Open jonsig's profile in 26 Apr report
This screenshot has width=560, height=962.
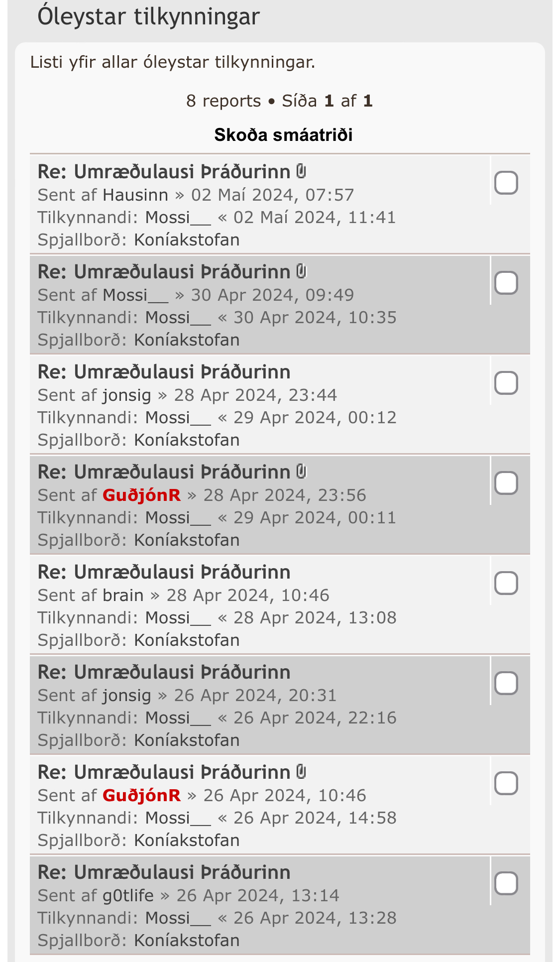[126, 695]
